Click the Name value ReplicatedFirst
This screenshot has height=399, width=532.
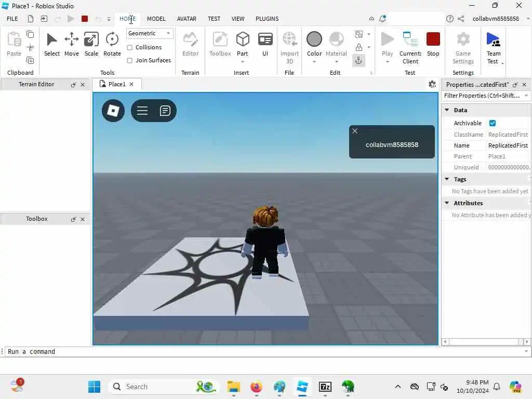508,145
